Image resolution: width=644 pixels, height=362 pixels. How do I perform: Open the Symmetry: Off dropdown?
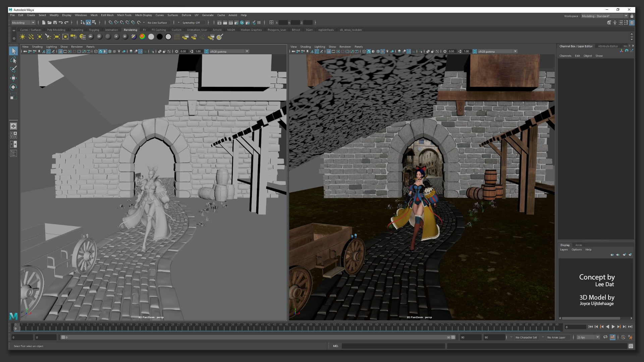pyautogui.click(x=193, y=22)
